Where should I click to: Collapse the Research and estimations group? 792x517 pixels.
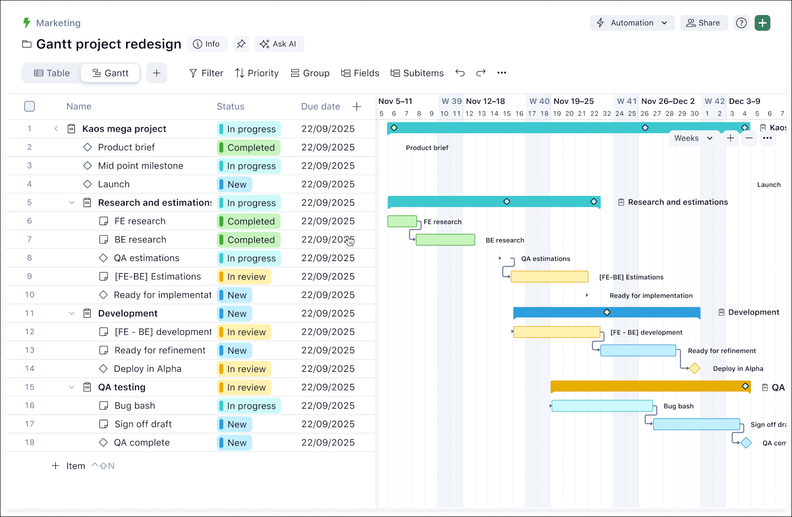click(72, 202)
